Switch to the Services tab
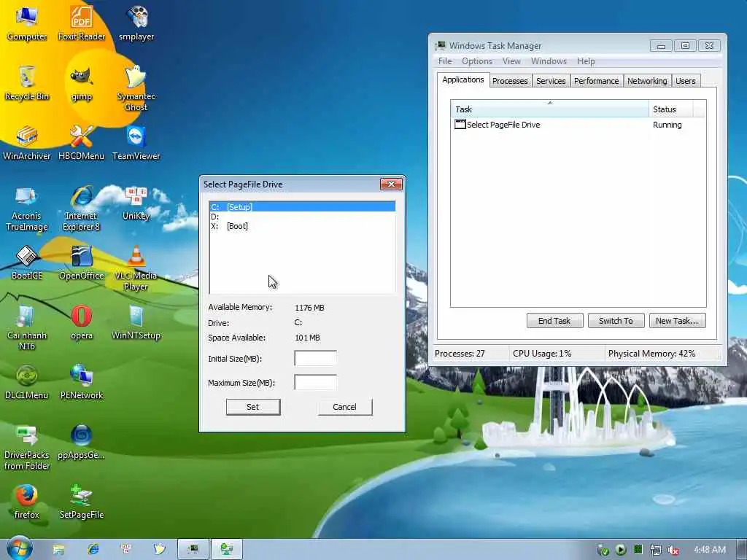Viewport: 747px width, 560px height. coord(551,81)
